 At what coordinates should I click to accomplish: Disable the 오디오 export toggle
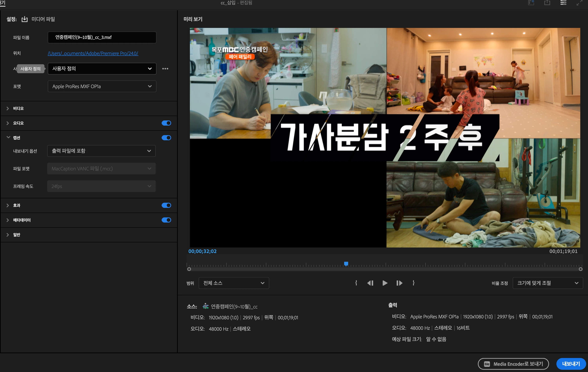click(166, 123)
